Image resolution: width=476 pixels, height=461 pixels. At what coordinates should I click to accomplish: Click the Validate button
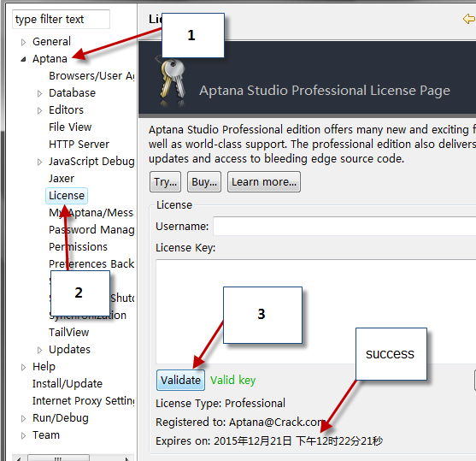point(180,380)
